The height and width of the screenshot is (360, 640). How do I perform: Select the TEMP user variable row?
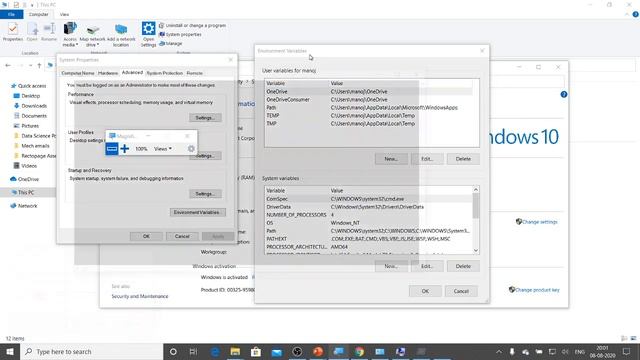pyautogui.click(x=369, y=116)
